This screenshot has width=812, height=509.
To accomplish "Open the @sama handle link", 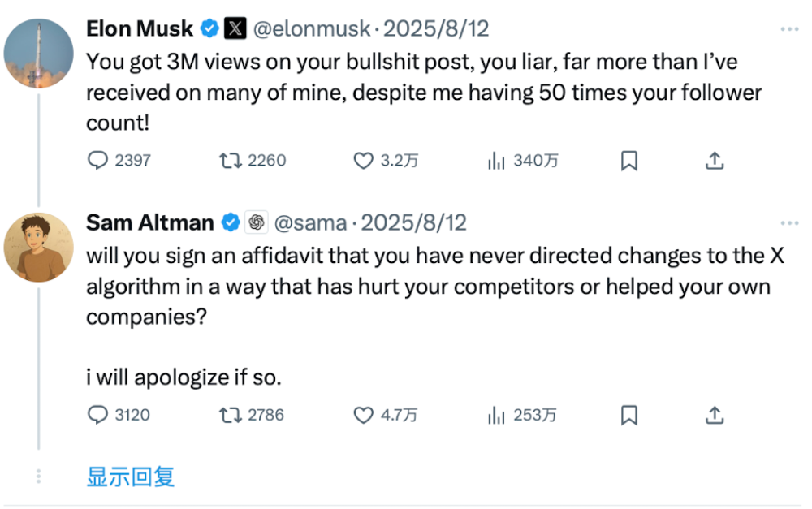I will coord(310,222).
